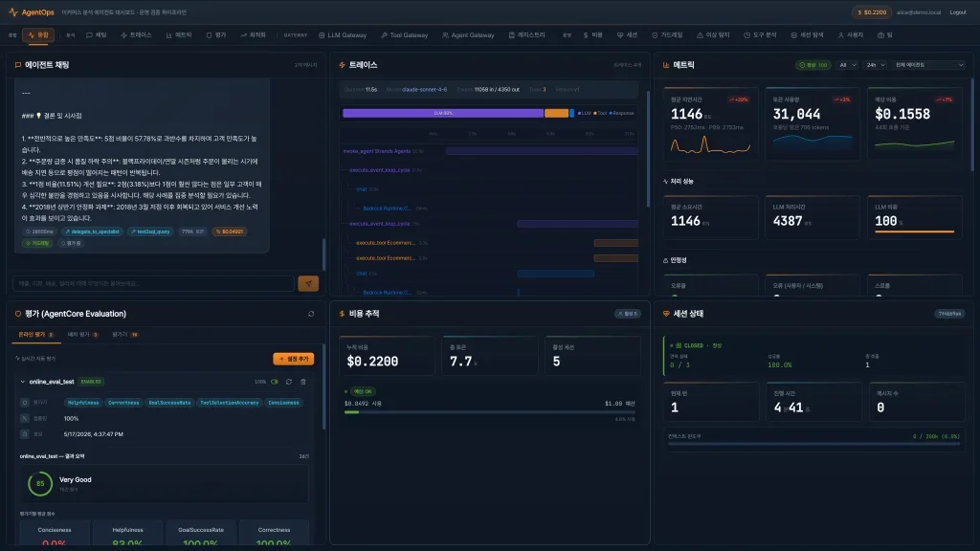
Task: Click the AgentOps logo icon
Action: [13, 11]
